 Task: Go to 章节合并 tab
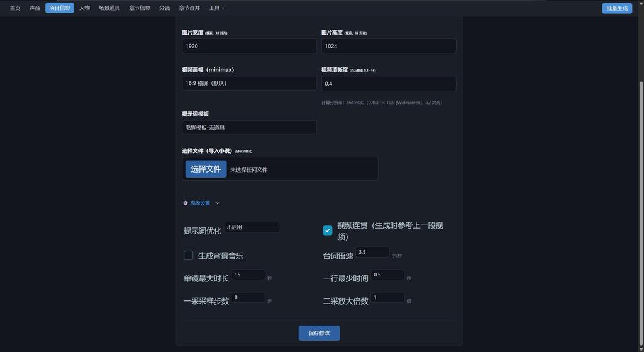pos(189,8)
